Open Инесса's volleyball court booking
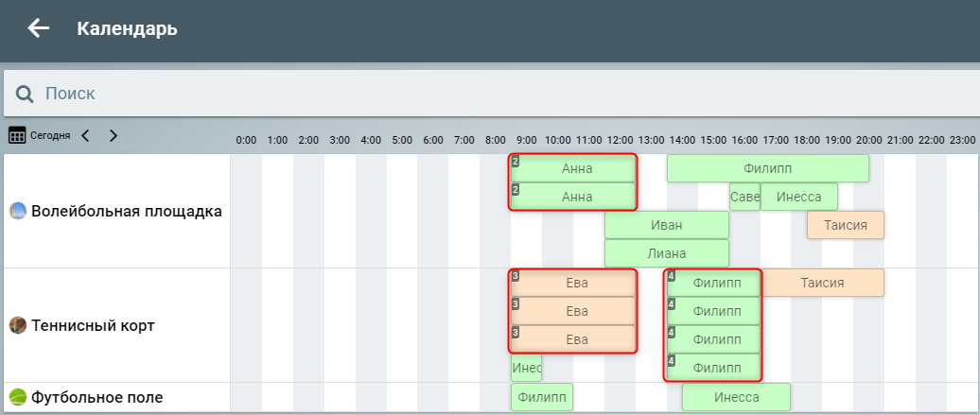The width and height of the screenshot is (980, 415). pos(798,197)
